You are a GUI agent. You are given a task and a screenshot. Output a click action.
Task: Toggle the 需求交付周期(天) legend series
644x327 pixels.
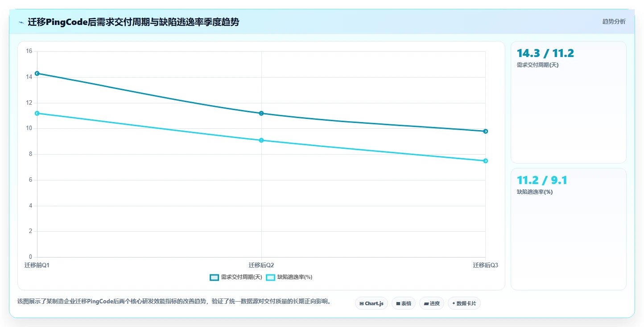(236, 277)
